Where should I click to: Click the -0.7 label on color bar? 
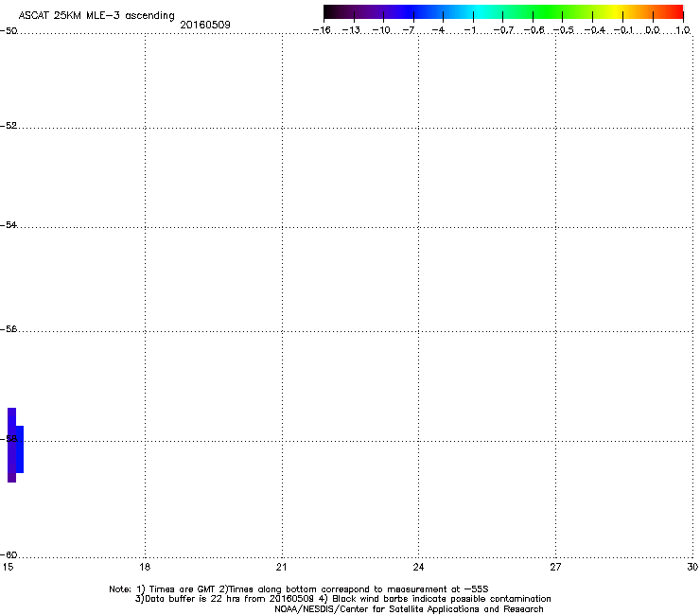pos(503,30)
